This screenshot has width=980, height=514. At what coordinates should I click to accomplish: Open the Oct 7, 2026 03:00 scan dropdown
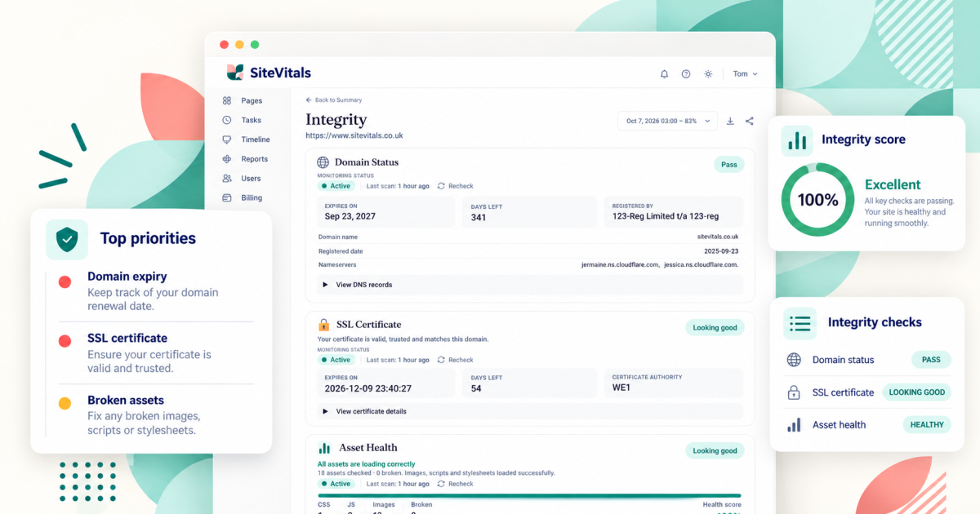tap(667, 121)
